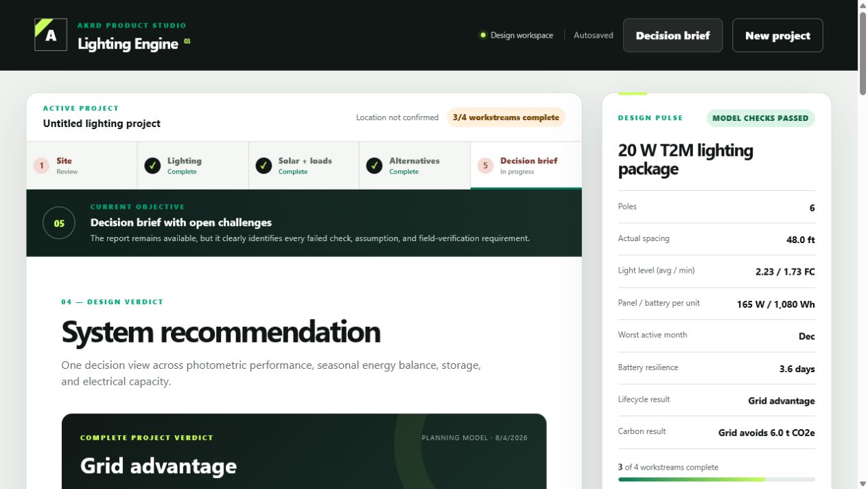
Task: Click the workstreams progress bar
Action: (716, 479)
